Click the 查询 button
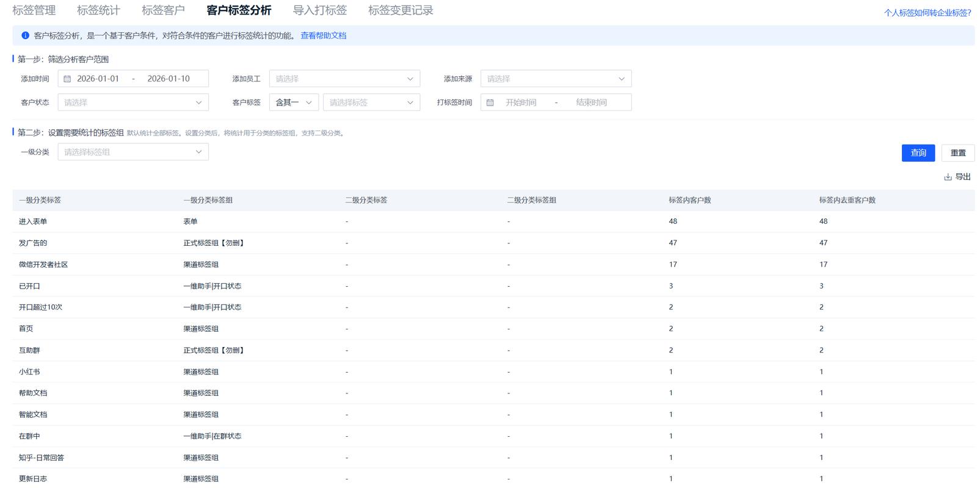 918,153
